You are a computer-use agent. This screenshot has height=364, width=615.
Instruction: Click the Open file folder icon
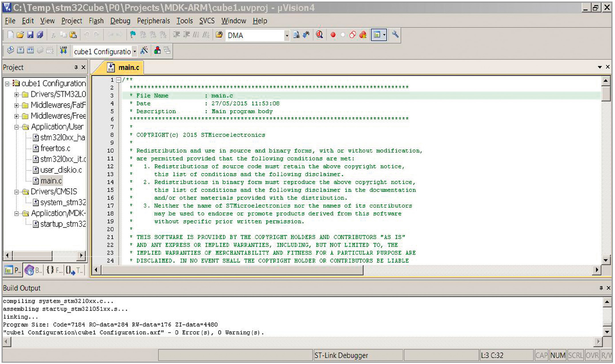click(20, 35)
